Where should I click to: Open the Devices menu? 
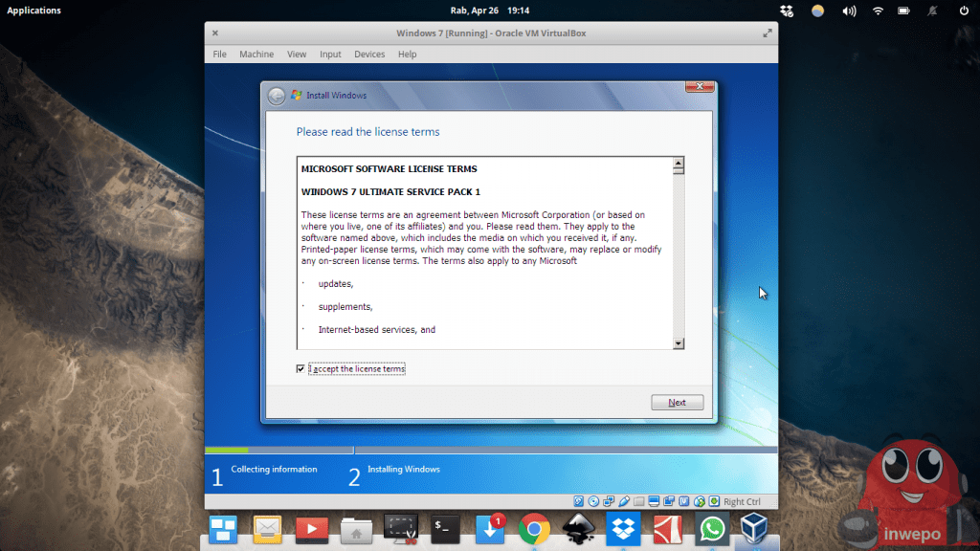(369, 55)
